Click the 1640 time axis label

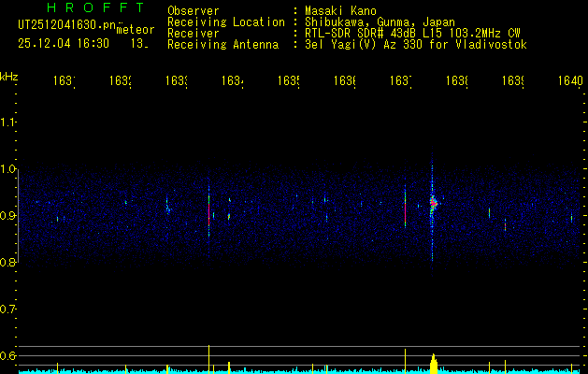pos(570,80)
